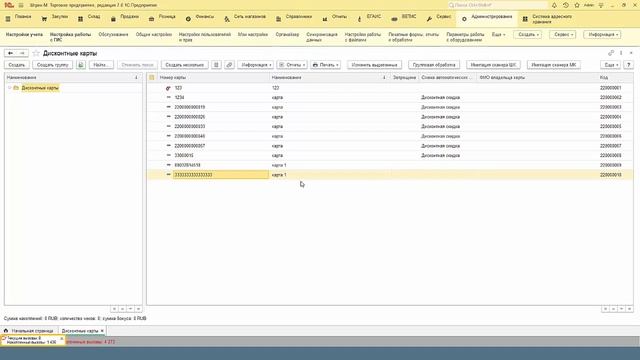Click Изменить выделенные button
Viewport: 640px width, 360px height.
[x=374, y=65]
